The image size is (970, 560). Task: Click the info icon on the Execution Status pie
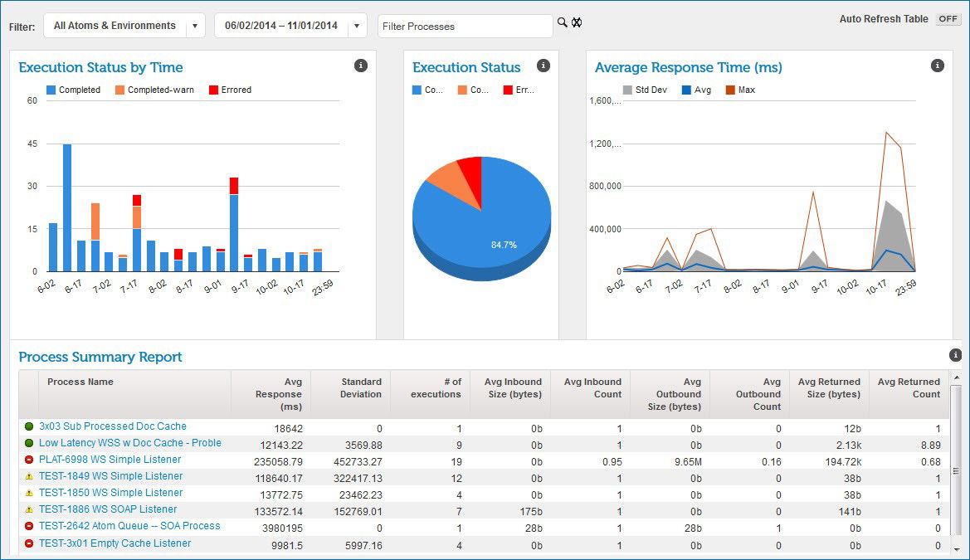(x=543, y=65)
